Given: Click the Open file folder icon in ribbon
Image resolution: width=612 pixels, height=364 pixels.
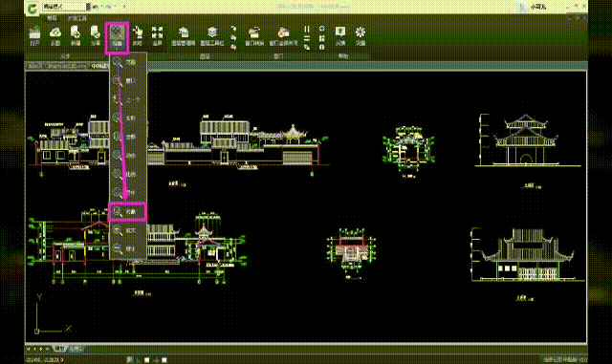Looking at the screenshot, I should point(35,36).
